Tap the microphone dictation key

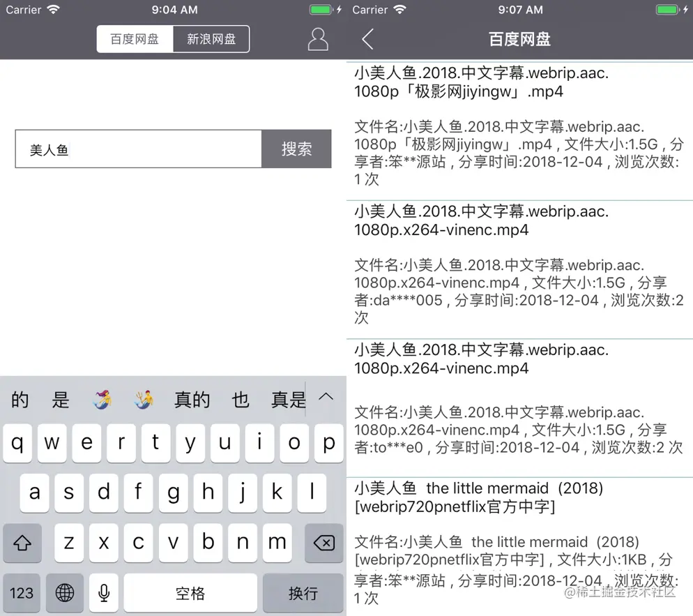[x=104, y=592]
